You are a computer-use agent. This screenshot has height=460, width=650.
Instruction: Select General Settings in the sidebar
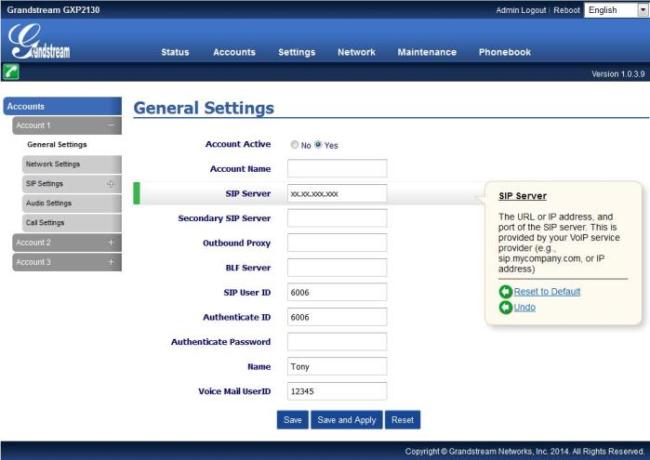(x=57, y=145)
